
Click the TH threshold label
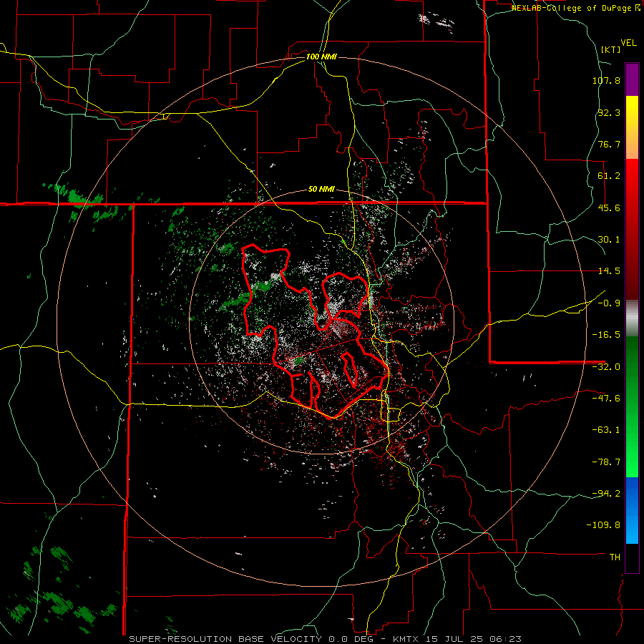tap(615, 557)
